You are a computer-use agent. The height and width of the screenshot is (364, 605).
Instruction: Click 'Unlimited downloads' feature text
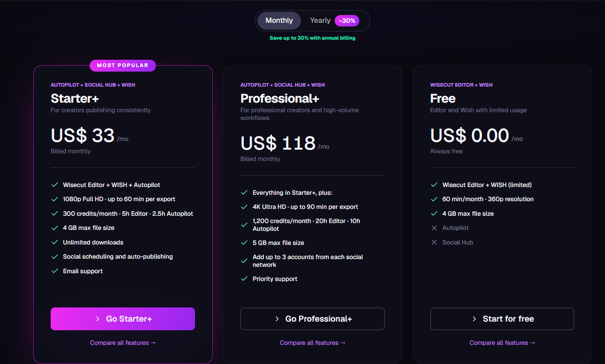pos(93,242)
